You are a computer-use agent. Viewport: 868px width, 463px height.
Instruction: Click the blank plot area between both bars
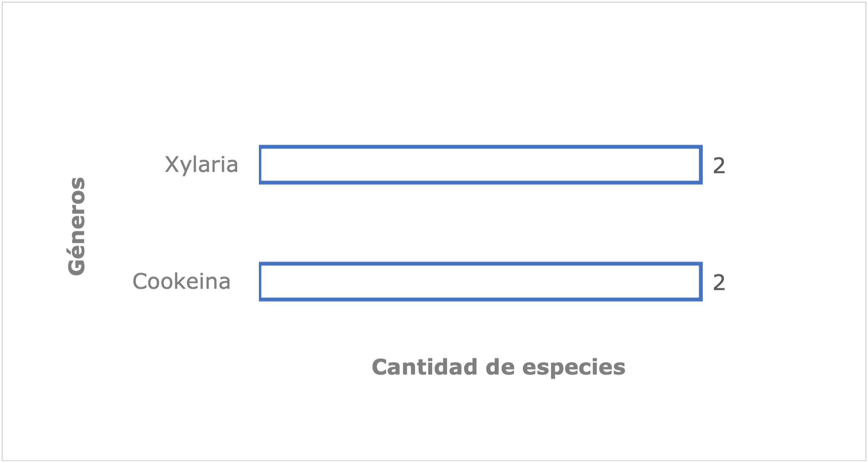click(481, 223)
